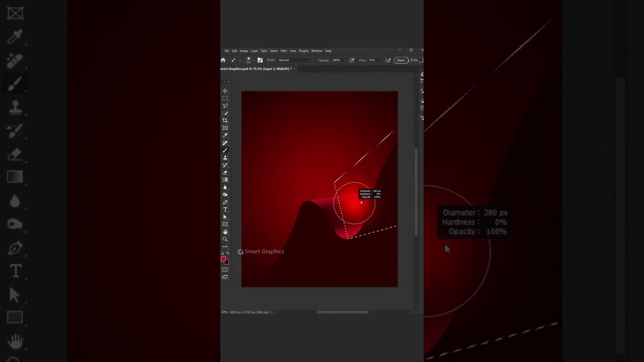Click the Share button
644x362 pixels.
coord(400,60)
